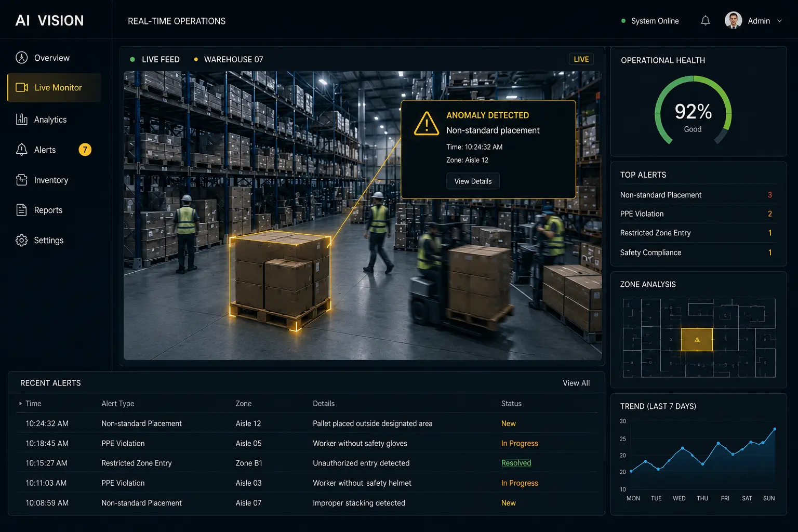Click the Inventory box icon
The height and width of the screenshot is (532, 798).
[x=22, y=180]
